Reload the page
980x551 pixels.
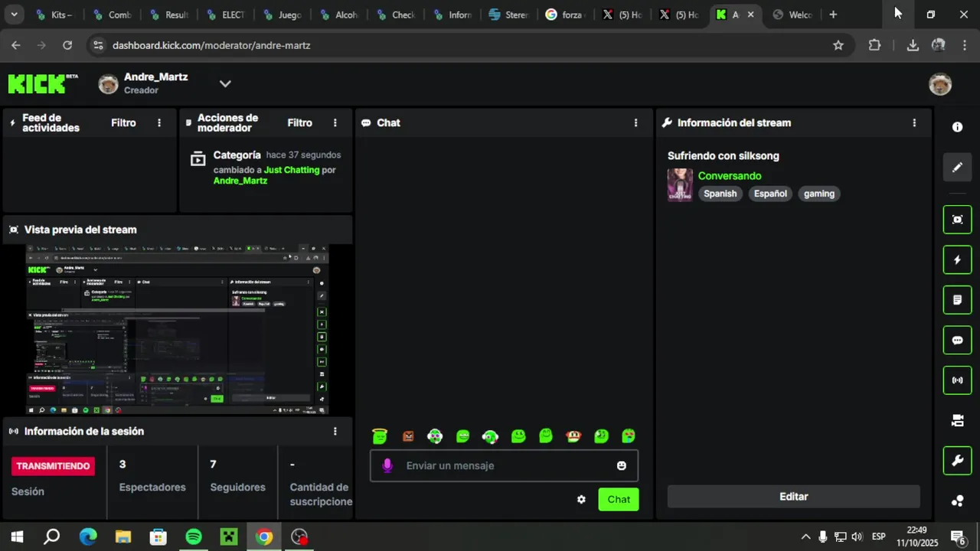coord(67,45)
